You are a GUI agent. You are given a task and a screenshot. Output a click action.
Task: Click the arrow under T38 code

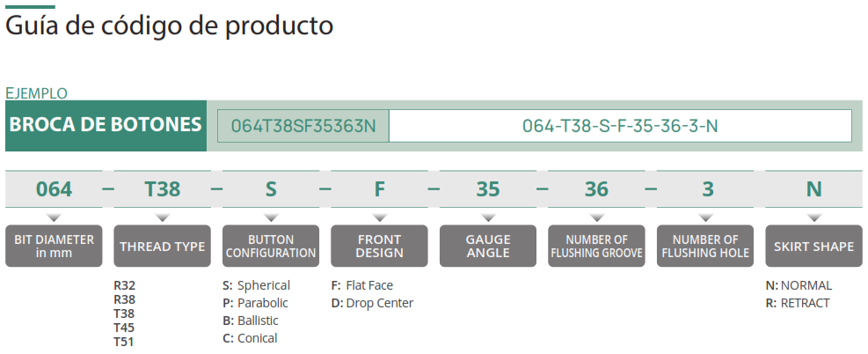[x=162, y=218]
